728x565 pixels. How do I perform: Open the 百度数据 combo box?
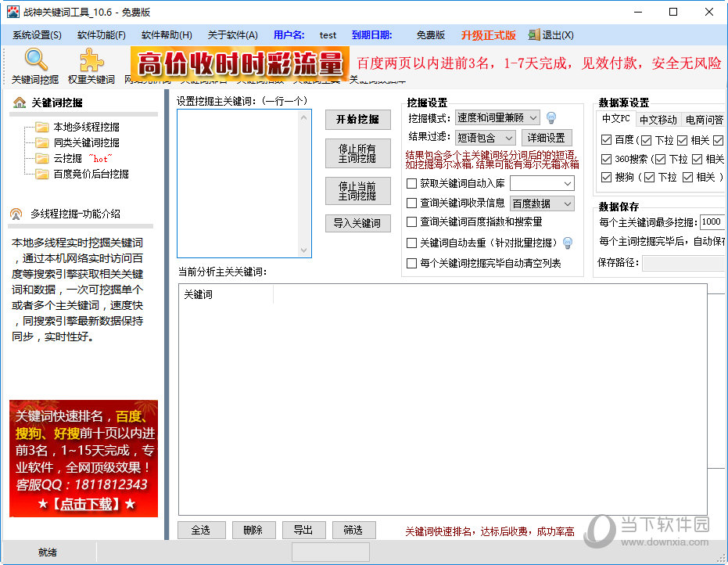click(x=542, y=203)
